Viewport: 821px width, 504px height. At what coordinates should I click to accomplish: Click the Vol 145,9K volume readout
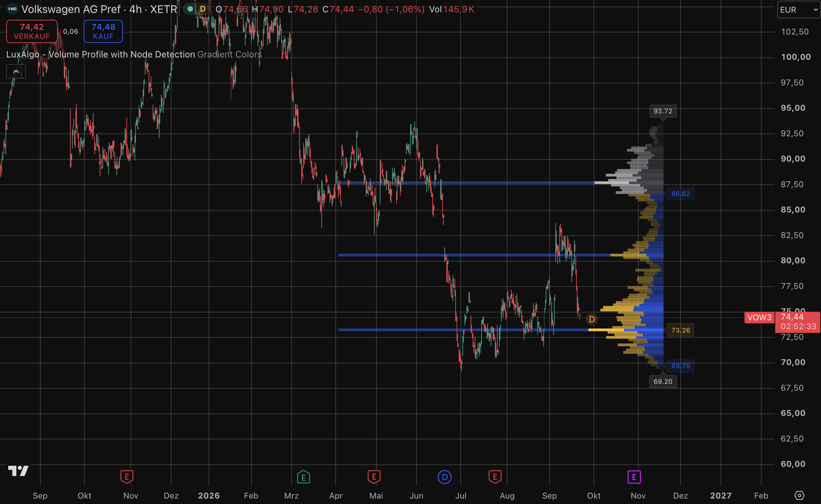(x=451, y=9)
